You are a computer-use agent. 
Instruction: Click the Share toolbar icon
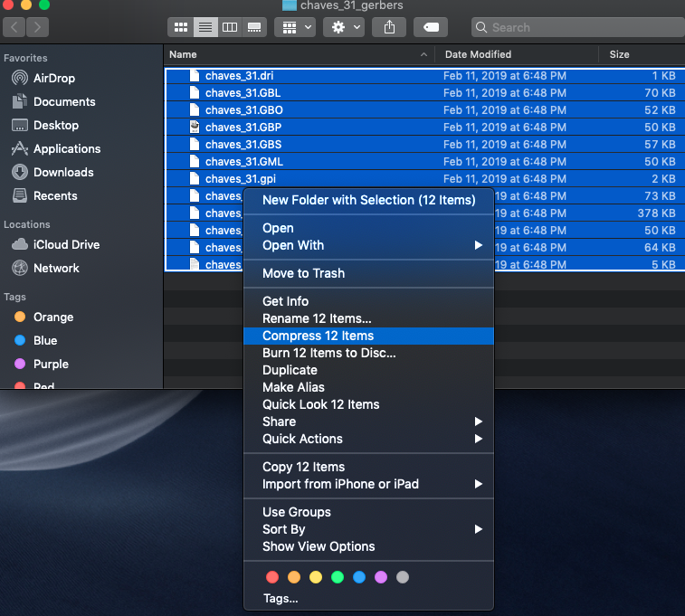(x=389, y=27)
